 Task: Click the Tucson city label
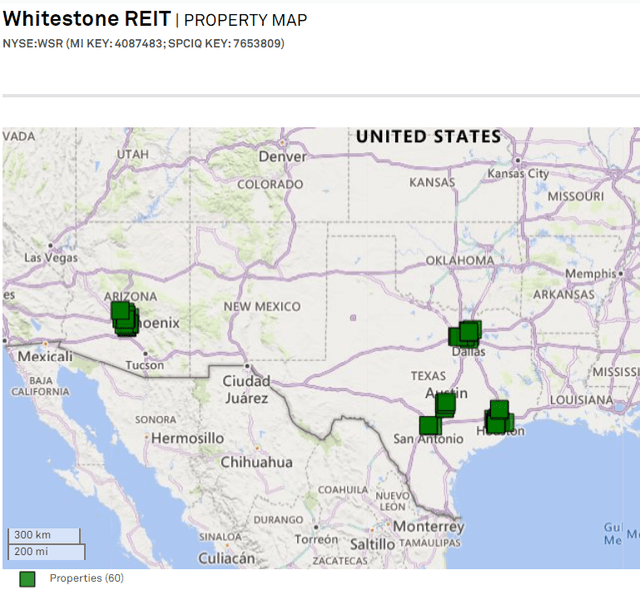click(x=144, y=365)
